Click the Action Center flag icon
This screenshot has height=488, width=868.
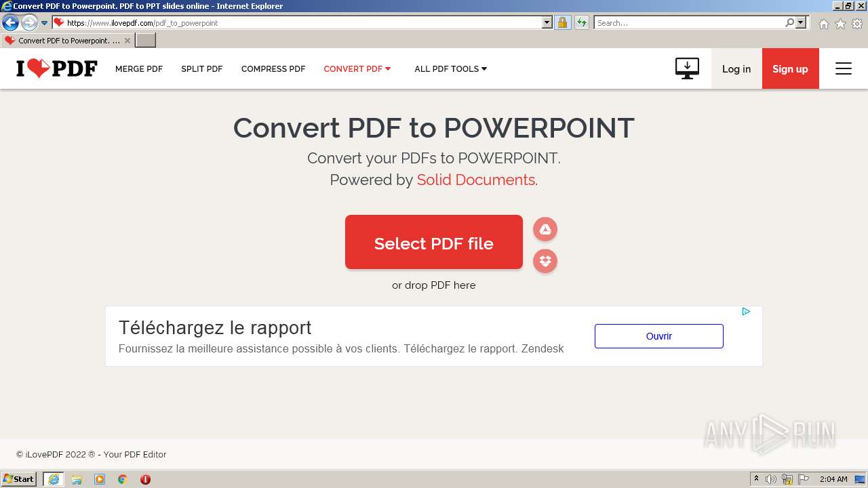pos(804,479)
